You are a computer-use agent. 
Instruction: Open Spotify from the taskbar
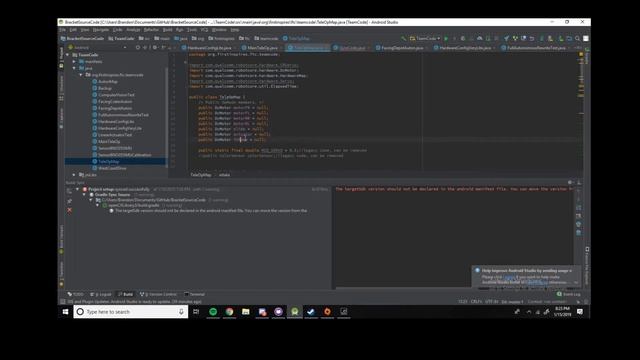(213, 312)
